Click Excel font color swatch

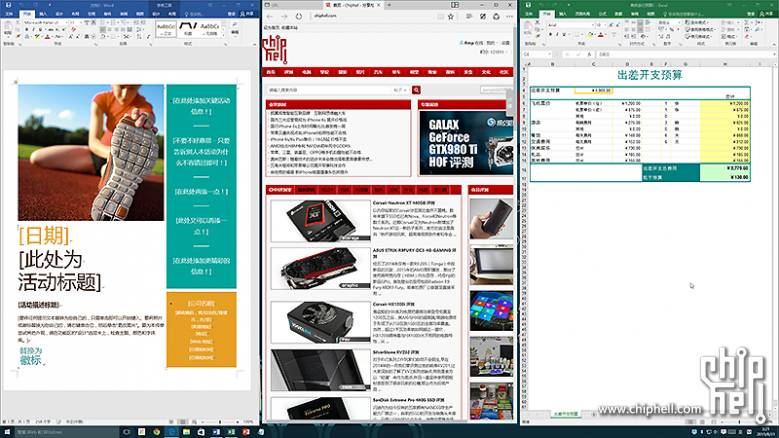point(601,35)
